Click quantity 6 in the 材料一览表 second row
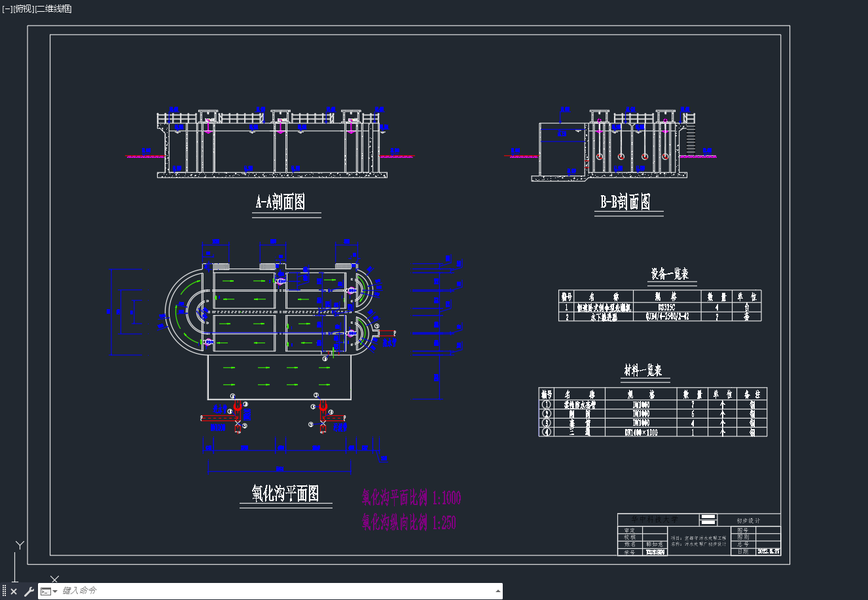Image resolution: width=868 pixels, height=600 pixels. pos(693,413)
